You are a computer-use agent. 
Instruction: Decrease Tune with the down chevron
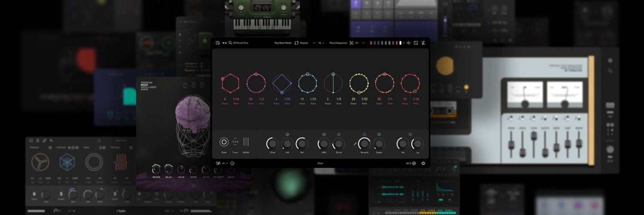tap(235, 145)
